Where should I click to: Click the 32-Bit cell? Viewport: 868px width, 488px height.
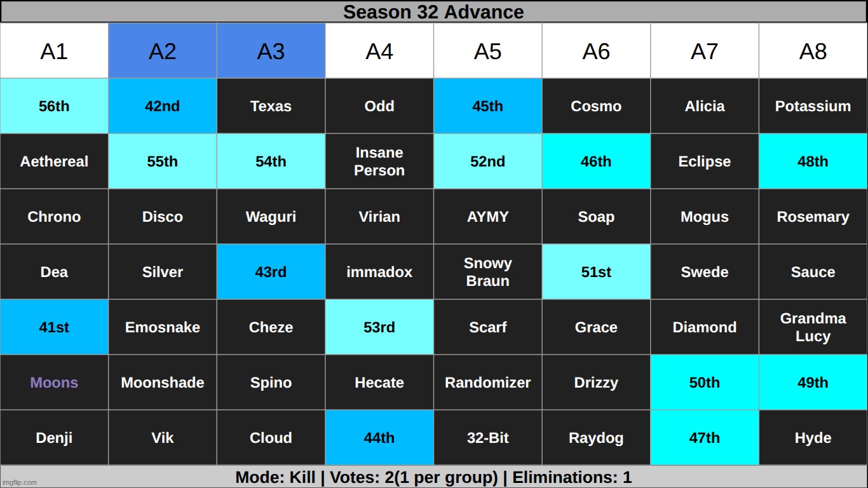click(x=487, y=438)
